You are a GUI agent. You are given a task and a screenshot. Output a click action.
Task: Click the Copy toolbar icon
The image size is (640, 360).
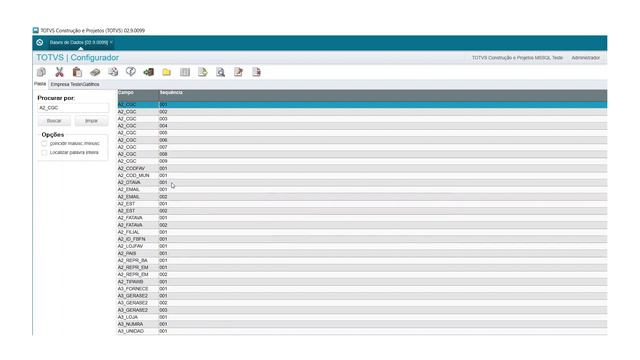[x=41, y=72]
